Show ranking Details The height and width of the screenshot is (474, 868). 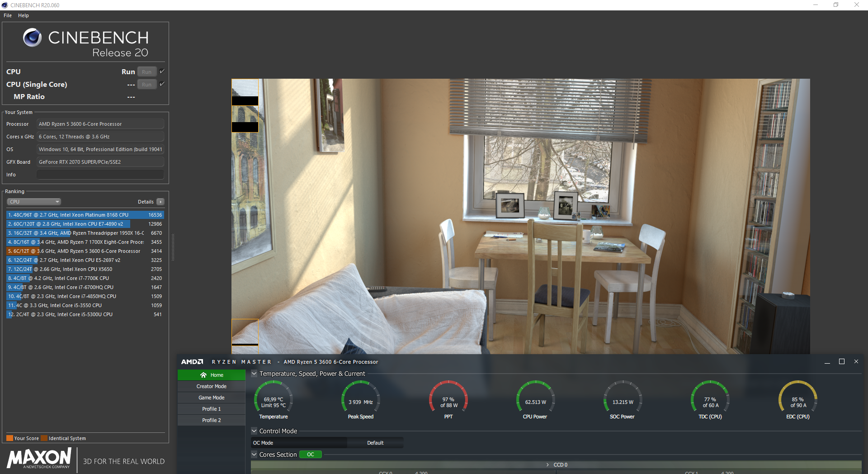[160, 202]
